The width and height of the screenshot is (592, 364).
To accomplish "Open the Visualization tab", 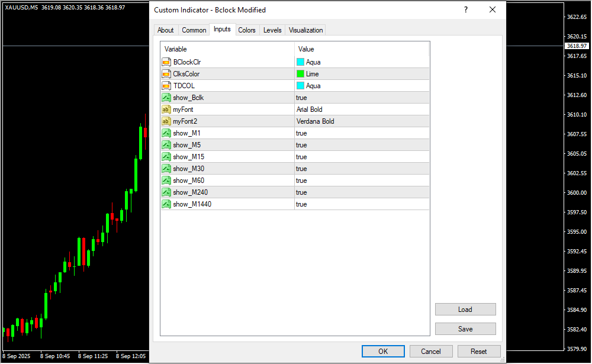I will click(x=305, y=30).
